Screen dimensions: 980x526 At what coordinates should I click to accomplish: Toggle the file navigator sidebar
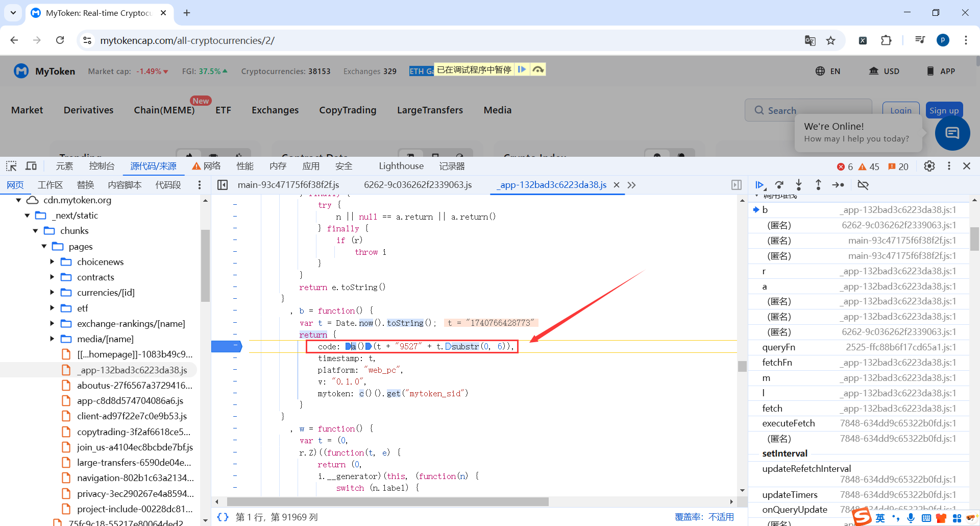(x=223, y=185)
